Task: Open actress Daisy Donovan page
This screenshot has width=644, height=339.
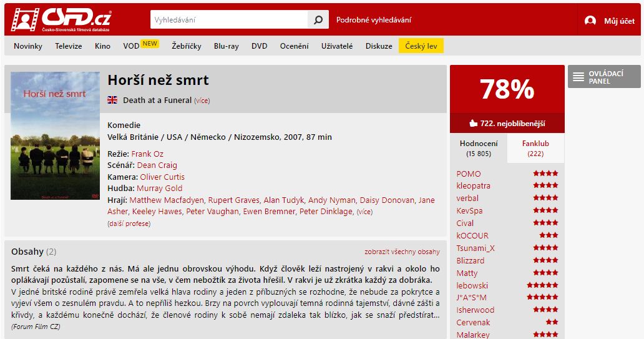Action: [x=388, y=200]
